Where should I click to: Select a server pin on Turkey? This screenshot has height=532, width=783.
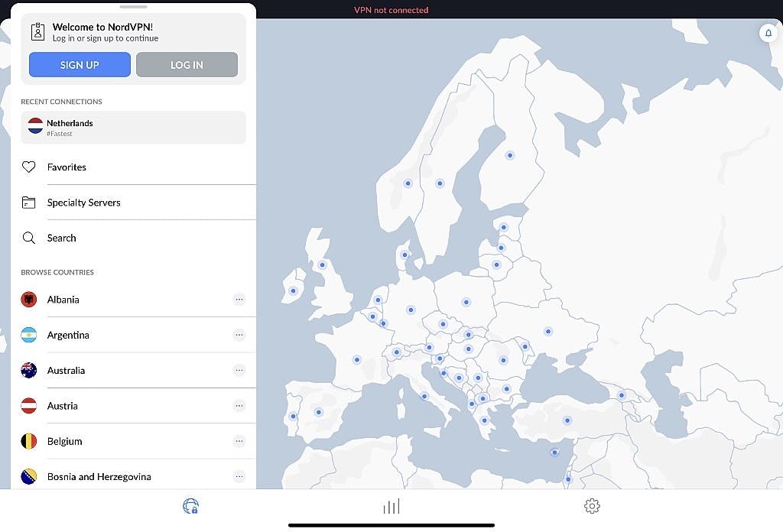(567, 420)
